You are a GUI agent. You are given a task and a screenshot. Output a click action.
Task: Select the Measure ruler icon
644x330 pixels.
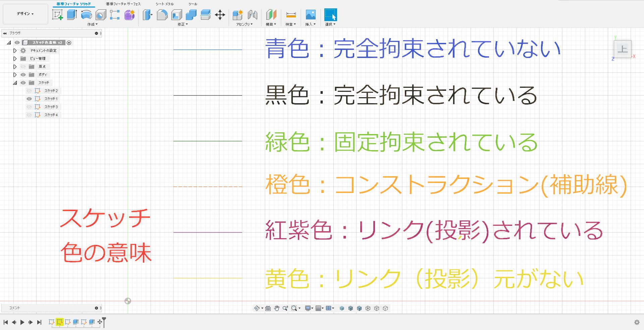pyautogui.click(x=291, y=15)
